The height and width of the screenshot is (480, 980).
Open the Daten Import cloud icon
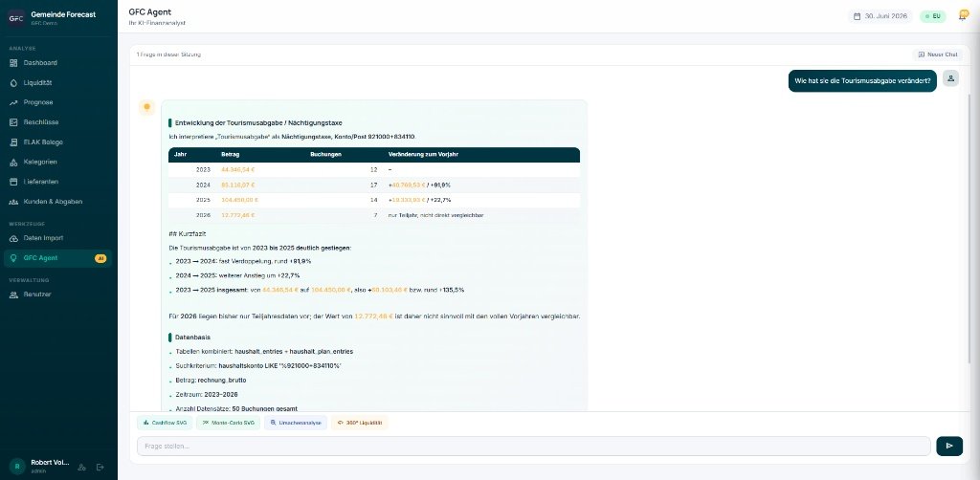(13, 238)
